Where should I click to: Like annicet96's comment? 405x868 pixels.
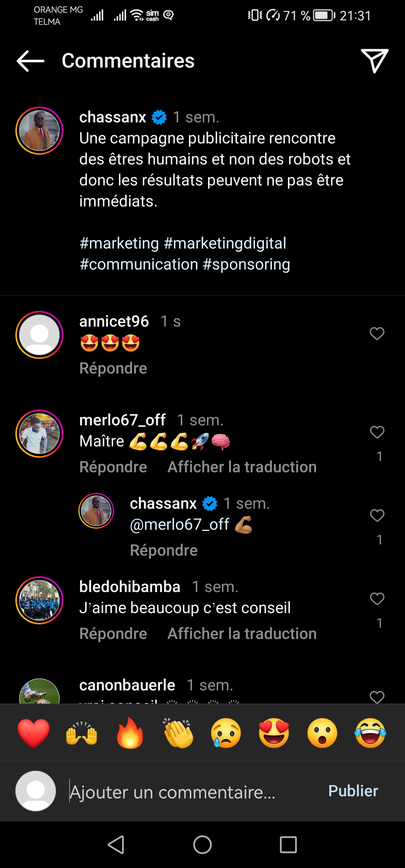pyautogui.click(x=377, y=333)
